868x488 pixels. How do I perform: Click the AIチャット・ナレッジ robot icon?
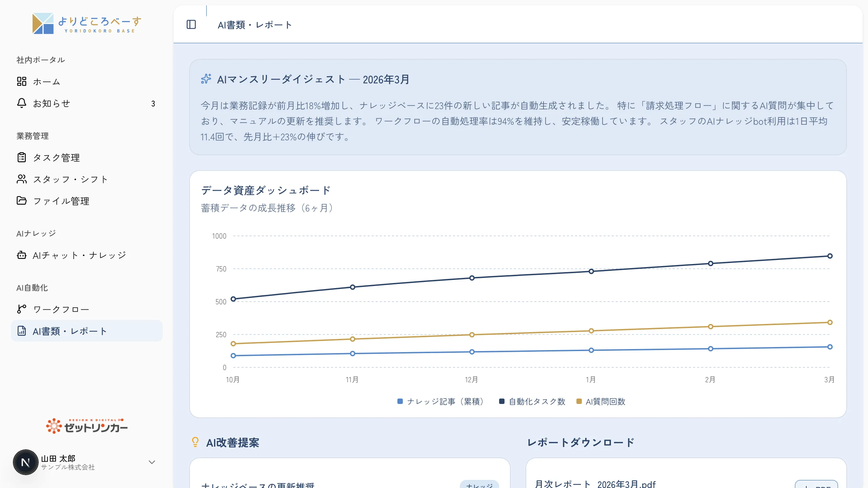click(22, 255)
